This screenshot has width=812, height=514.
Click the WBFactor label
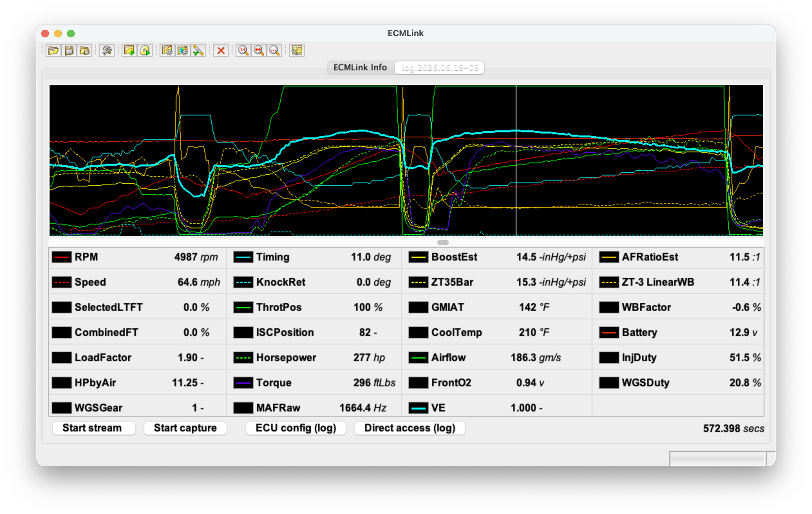646,308
